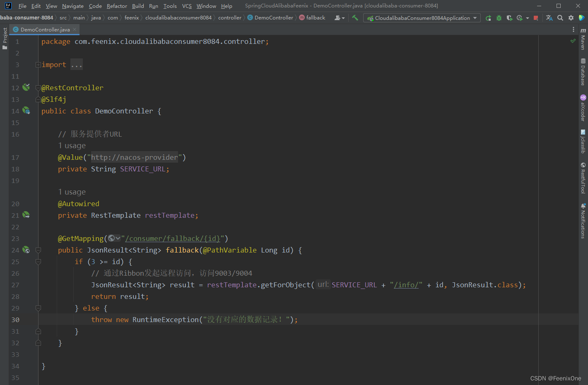Open the File menu

point(22,6)
